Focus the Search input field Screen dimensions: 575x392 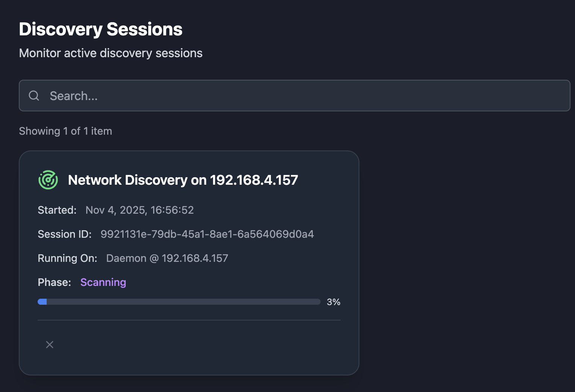pyautogui.click(x=295, y=96)
